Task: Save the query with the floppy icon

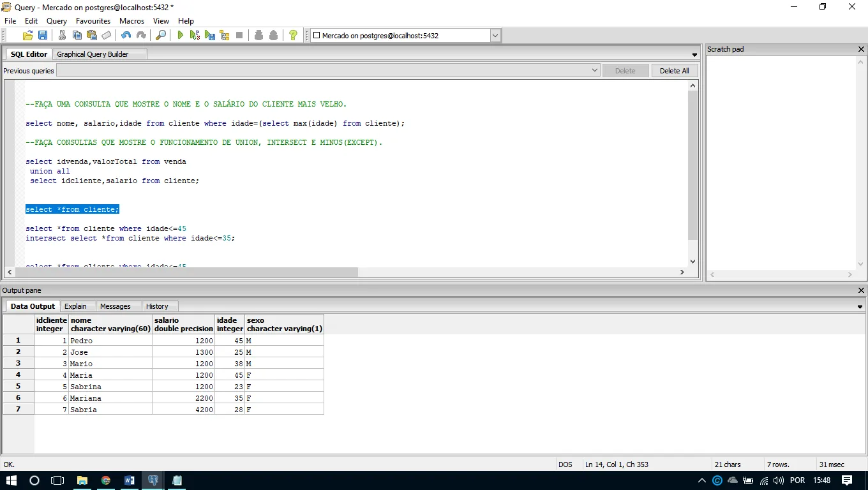Action: click(x=43, y=36)
